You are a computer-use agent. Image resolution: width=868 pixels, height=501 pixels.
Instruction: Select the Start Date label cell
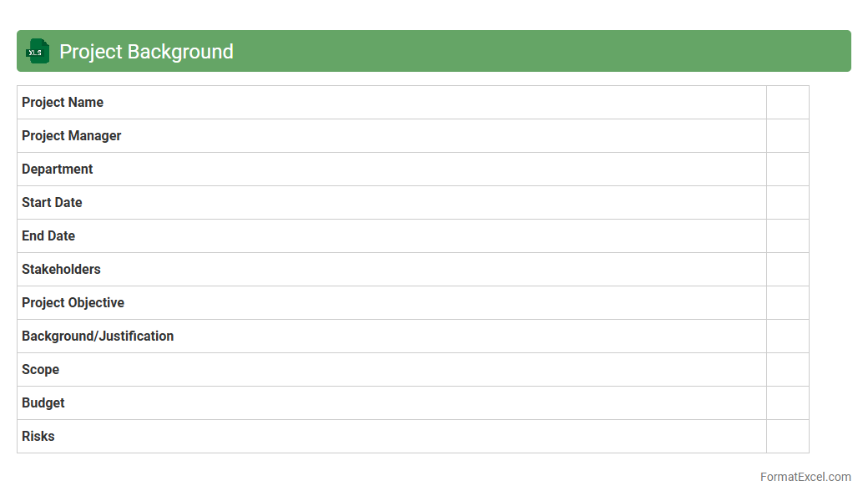coord(52,203)
